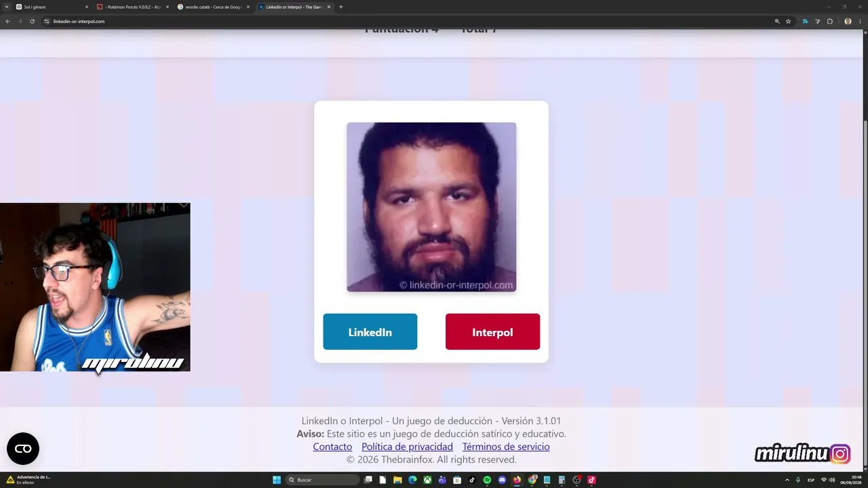Close the 'Sol i gènere' tab
This screenshot has height=488, width=868.
[87, 7]
